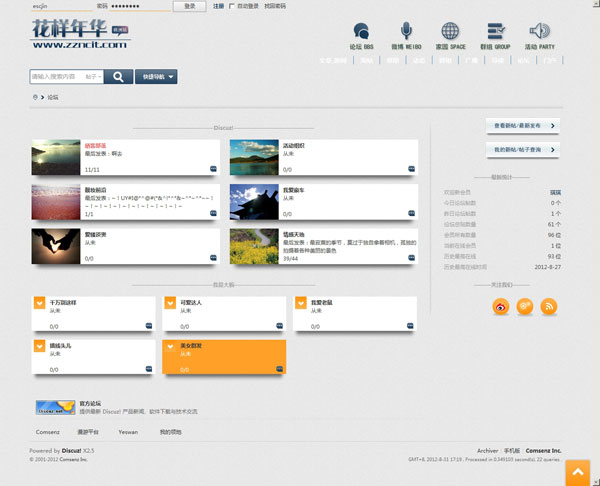The height and width of the screenshot is (486, 600).
Task: Click the search content input box
Action: click(57, 77)
